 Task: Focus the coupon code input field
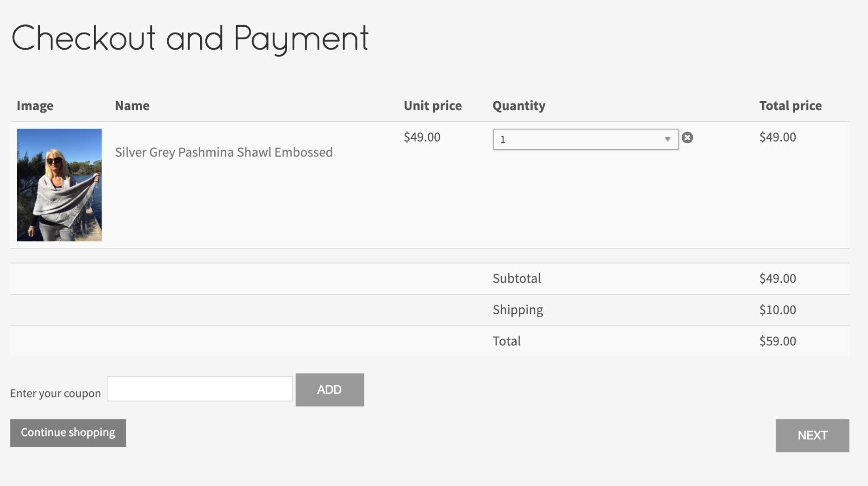tap(199, 389)
